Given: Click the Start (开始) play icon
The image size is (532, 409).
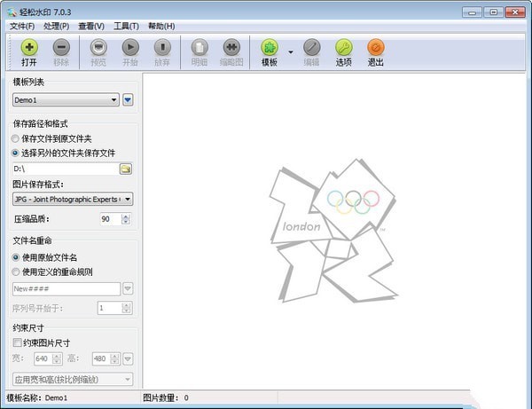Looking at the screenshot, I should pyautogui.click(x=130, y=47).
